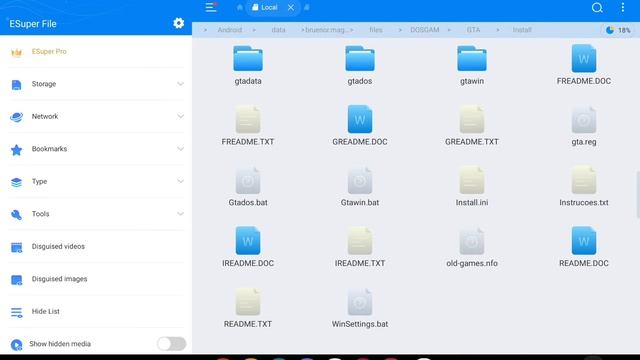Navigate to DOSGAM in breadcrumb path
Viewport: 640px width, 360px height.
pyautogui.click(x=424, y=30)
